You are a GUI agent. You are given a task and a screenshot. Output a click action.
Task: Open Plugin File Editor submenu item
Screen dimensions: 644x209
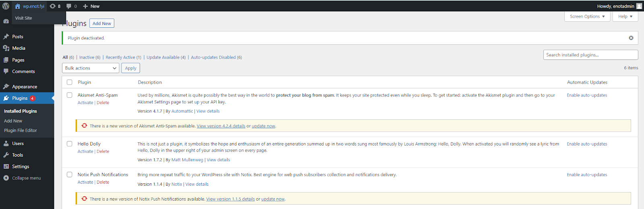(x=21, y=131)
